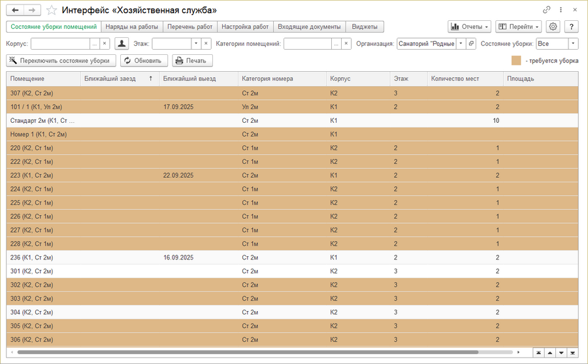This screenshot has height=364, width=588.
Task: Jump to the first row of the list
Action: (538, 353)
